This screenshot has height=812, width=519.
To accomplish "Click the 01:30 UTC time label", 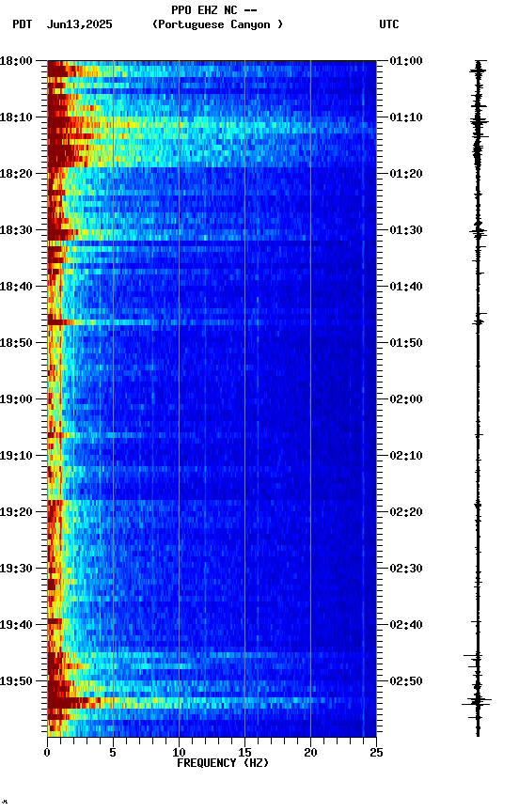I will (406, 230).
